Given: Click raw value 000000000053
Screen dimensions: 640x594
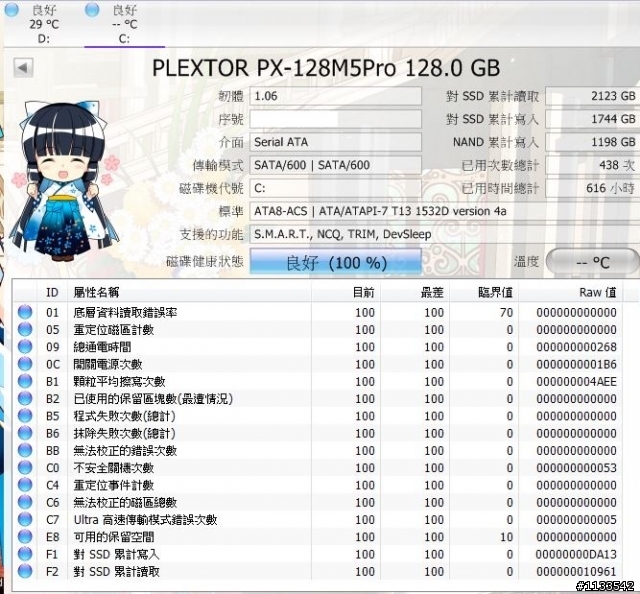Looking at the screenshot, I should (576, 468).
